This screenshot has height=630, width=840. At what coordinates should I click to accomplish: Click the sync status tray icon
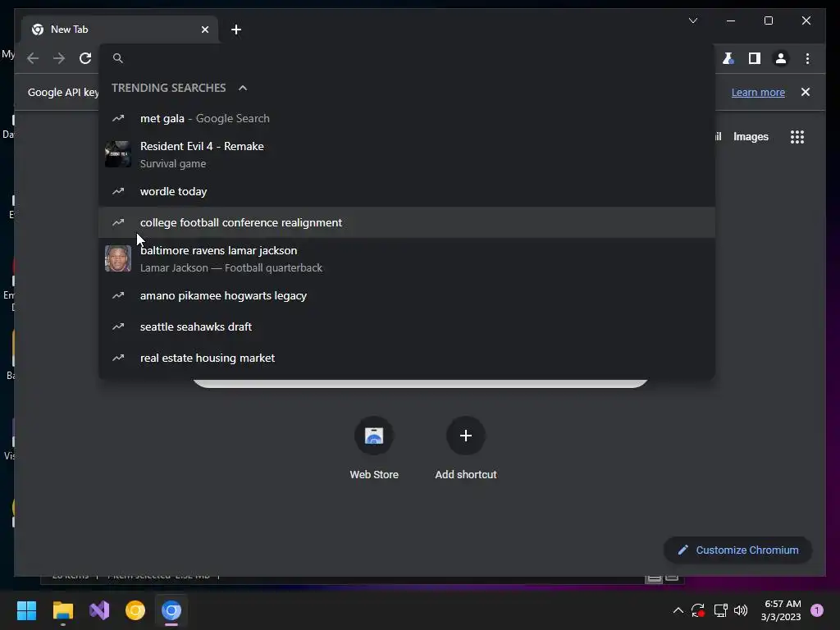tap(697, 610)
